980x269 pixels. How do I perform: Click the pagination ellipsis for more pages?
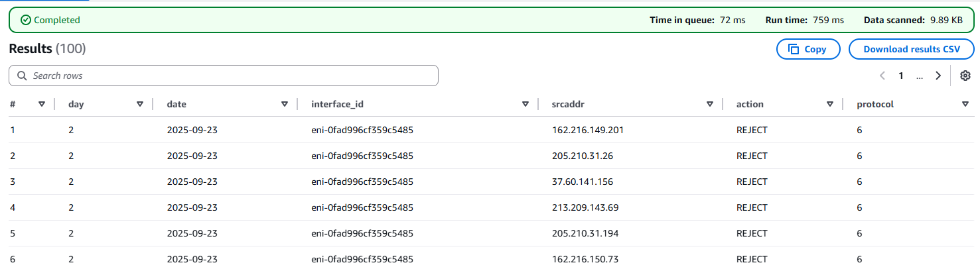coord(920,76)
